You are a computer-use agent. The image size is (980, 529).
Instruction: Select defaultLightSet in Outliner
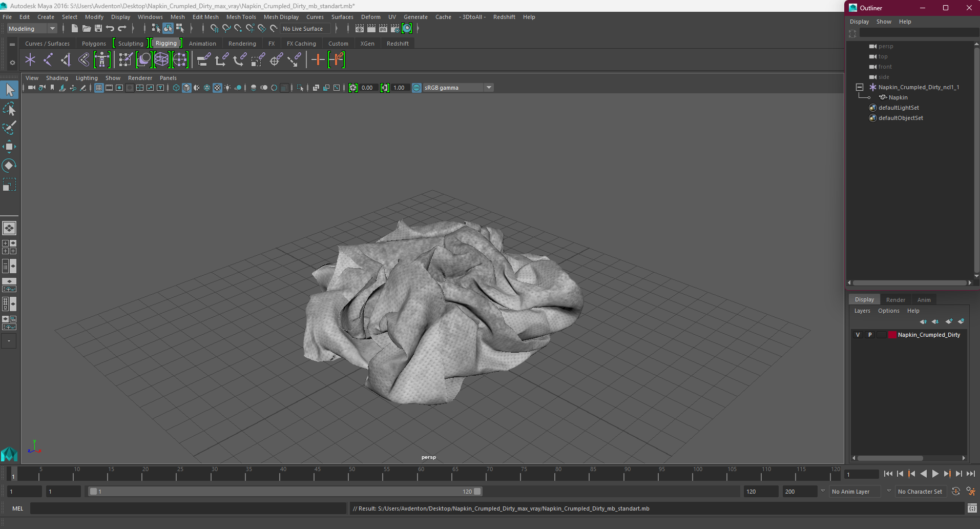click(x=899, y=108)
